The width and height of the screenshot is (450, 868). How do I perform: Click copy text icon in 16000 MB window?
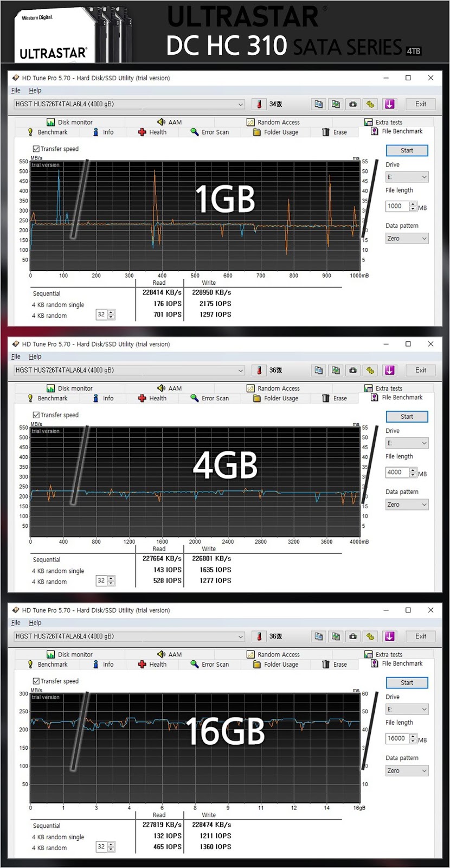coord(319,636)
